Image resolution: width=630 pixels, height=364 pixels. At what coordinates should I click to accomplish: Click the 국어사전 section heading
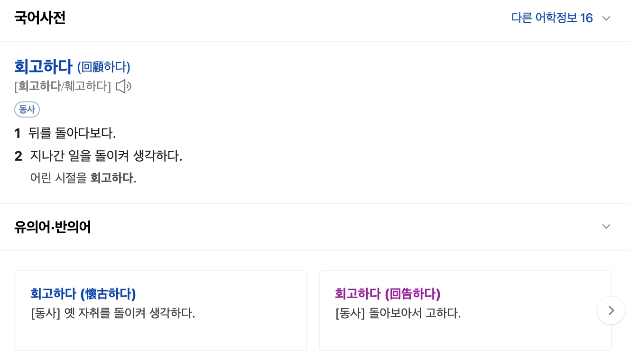tap(40, 18)
